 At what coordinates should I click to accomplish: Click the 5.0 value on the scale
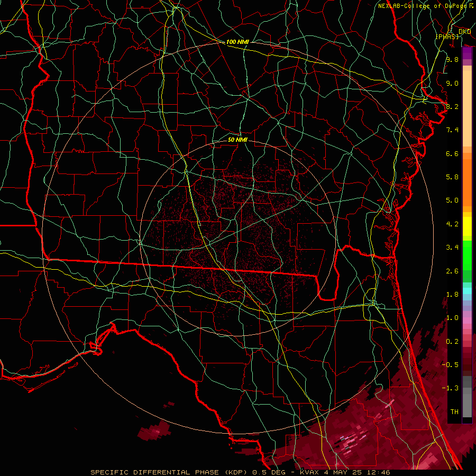point(452,200)
